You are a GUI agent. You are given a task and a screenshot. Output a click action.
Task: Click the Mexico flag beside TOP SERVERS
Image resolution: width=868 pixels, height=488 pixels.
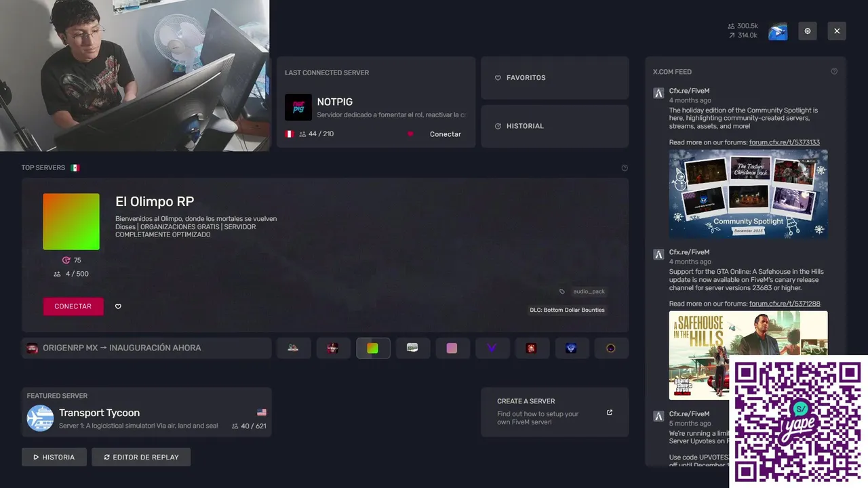coord(75,168)
